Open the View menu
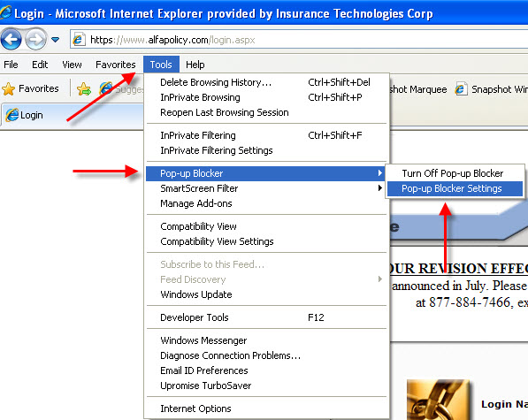Viewport: 528px width, 420px height. [72, 65]
